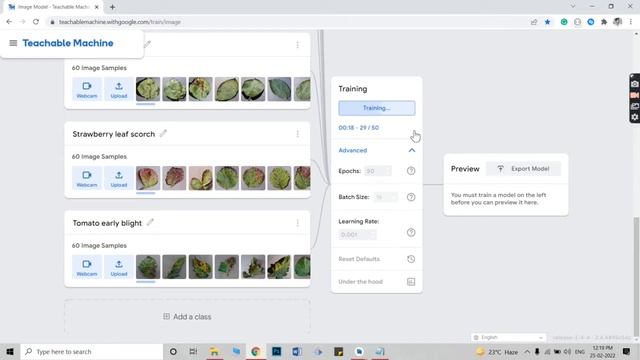Image resolution: width=640 pixels, height=360 pixels.
Task: Click the Reset Defaults clock icon
Action: [411, 259]
